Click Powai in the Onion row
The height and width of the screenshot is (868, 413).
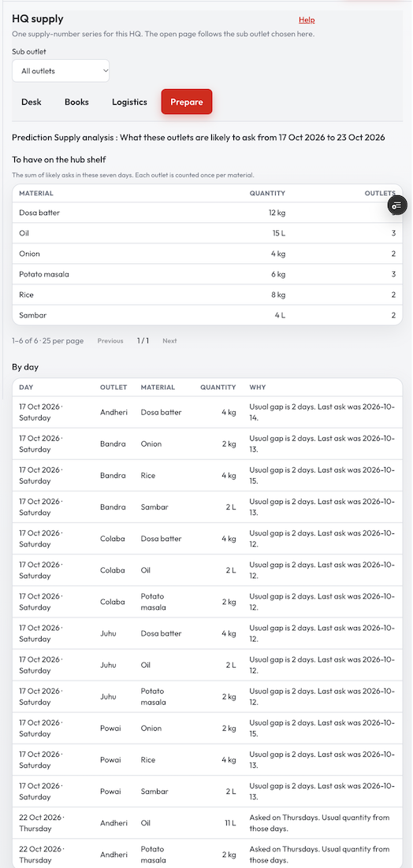[110, 728]
